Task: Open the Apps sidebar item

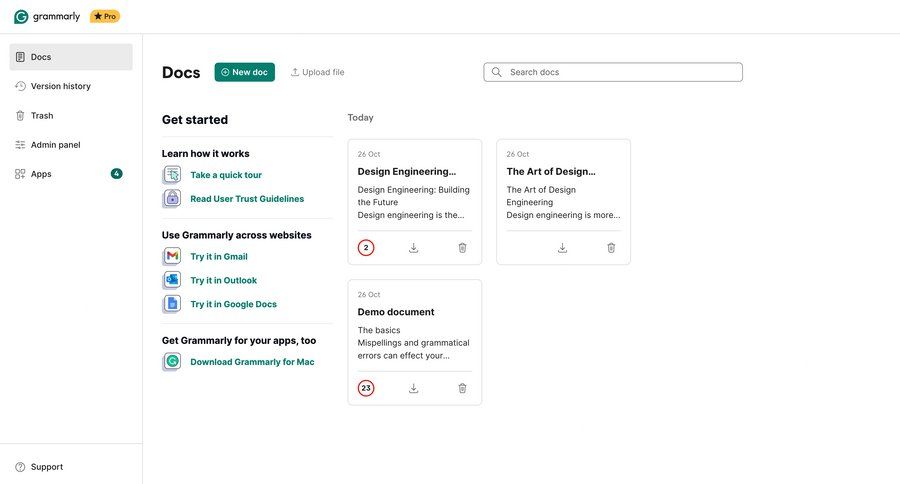Action: (71, 174)
